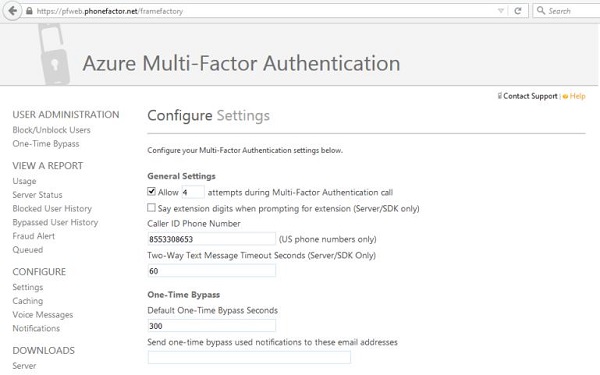Click the Caller ID Phone Number field
This screenshot has width=600, height=375.
[212, 239]
